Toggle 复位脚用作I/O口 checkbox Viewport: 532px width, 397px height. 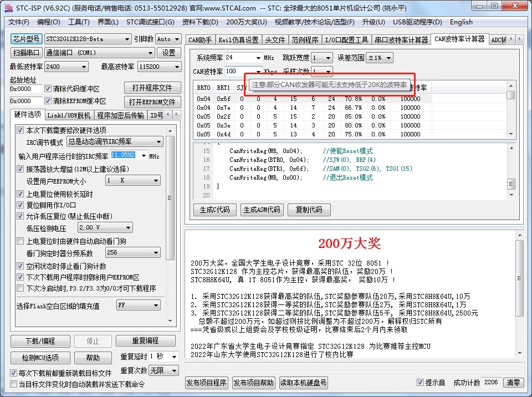tap(21, 205)
